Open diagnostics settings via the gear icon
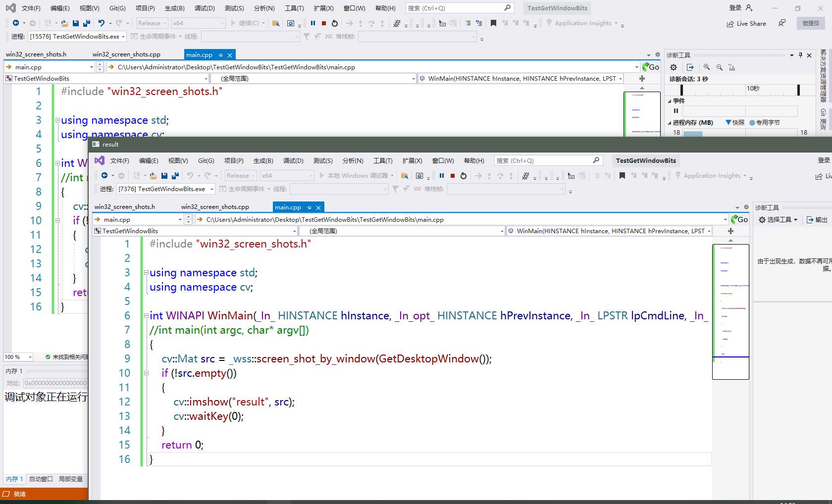The width and height of the screenshot is (832, 504). [x=673, y=67]
